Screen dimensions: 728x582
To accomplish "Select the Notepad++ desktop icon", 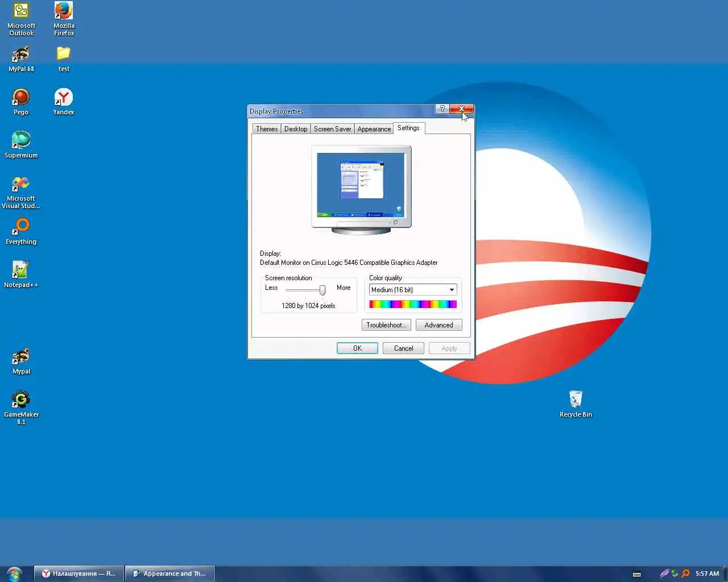I will coord(21,275).
